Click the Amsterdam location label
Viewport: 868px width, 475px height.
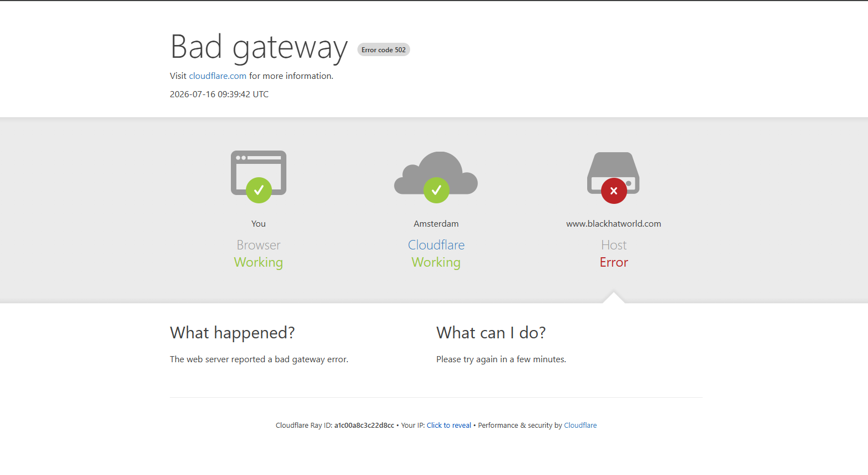click(x=436, y=224)
